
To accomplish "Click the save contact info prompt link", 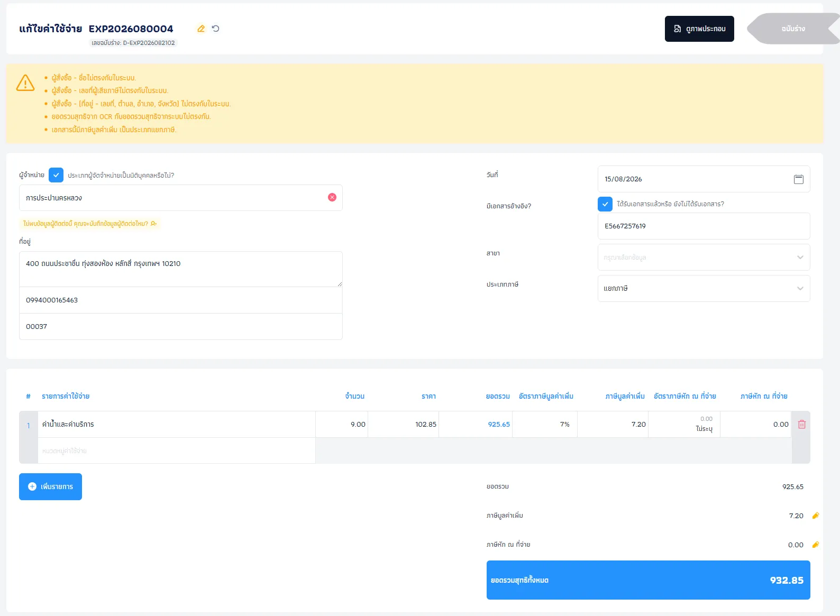I will (x=90, y=224).
